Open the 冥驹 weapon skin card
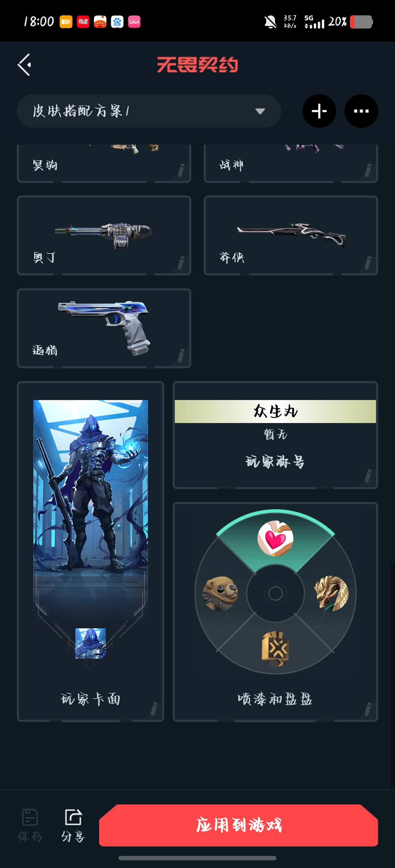 click(x=104, y=164)
